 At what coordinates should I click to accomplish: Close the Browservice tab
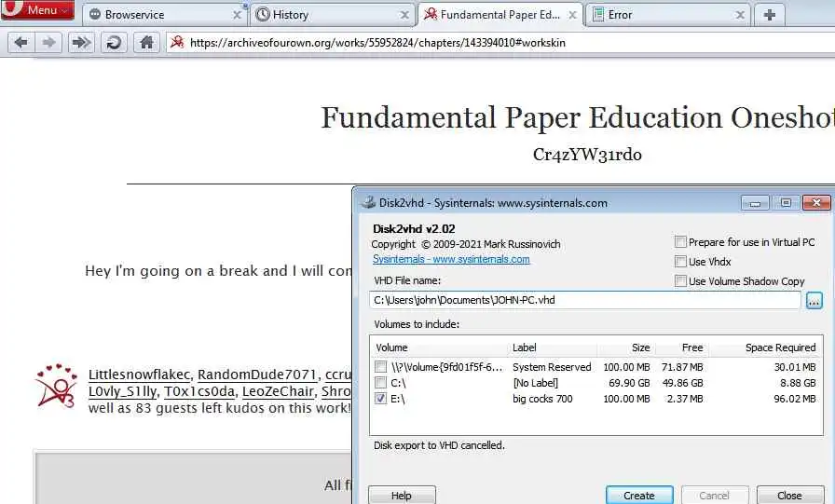tap(237, 16)
